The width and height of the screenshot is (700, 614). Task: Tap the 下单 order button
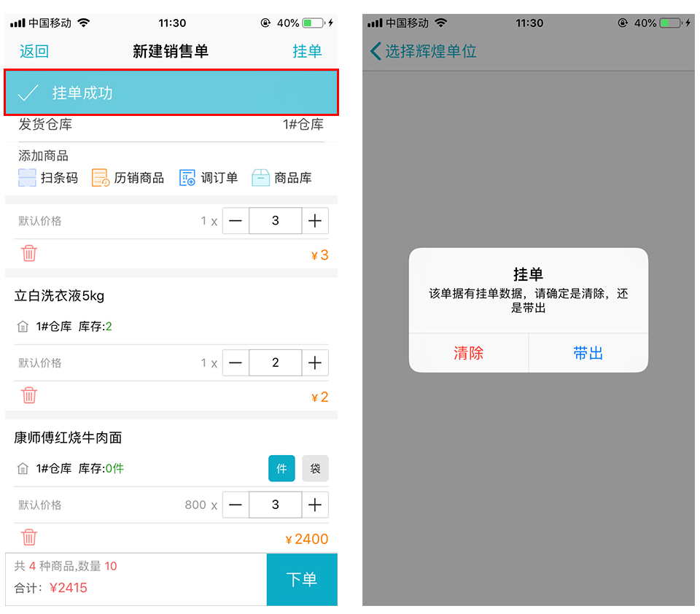[x=302, y=580]
